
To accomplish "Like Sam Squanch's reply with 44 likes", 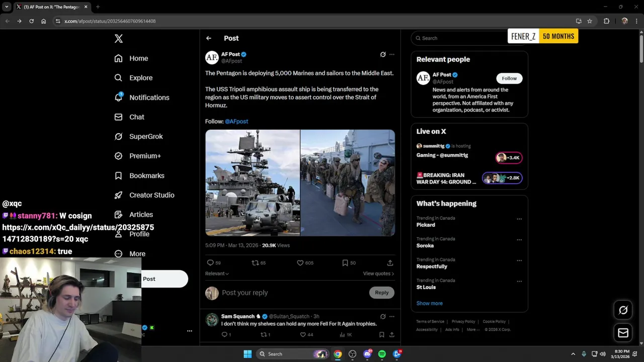I will point(303,334).
